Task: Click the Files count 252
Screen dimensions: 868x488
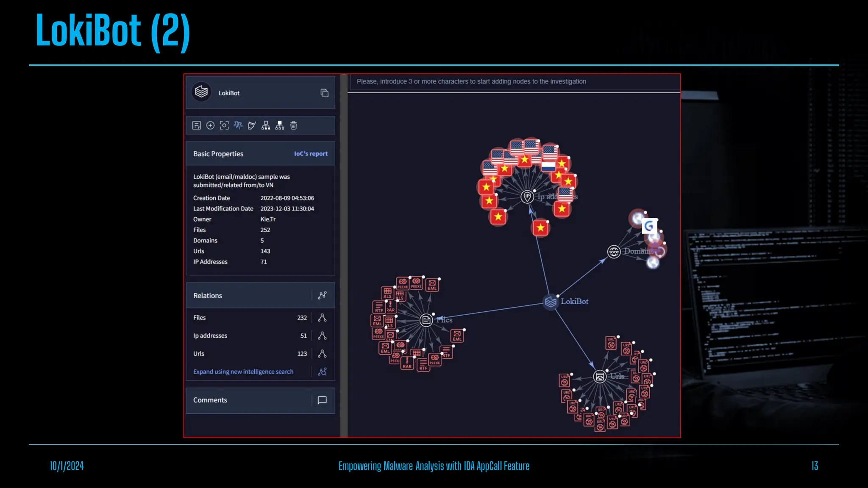Action: pyautogui.click(x=265, y=230)
